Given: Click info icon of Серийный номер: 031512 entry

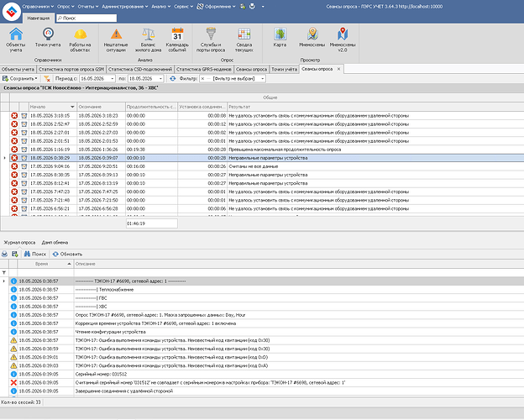Looking at the screenshot, I should pyautogui.click(x=13, y=374).
